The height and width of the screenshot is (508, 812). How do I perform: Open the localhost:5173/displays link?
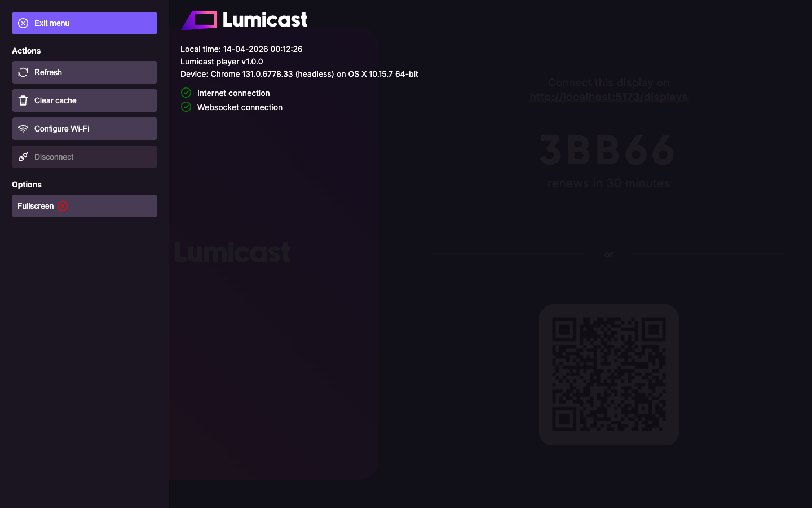609,97
